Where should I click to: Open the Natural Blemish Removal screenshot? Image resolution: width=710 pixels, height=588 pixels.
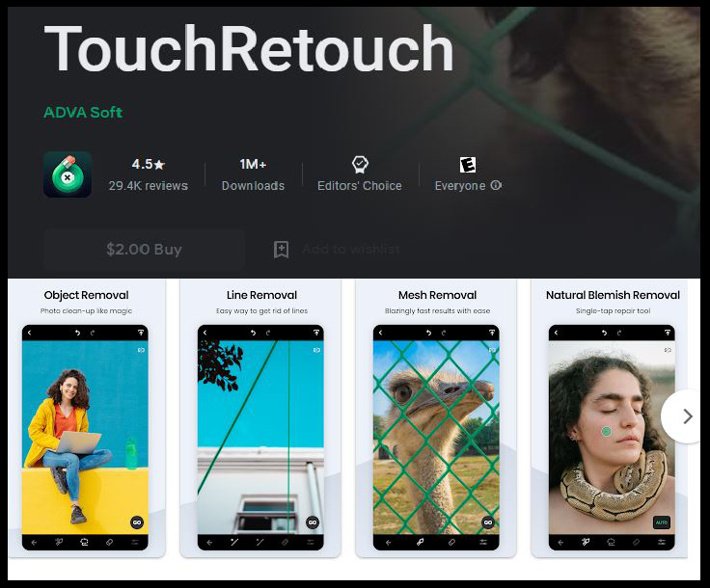click(610, 418)
